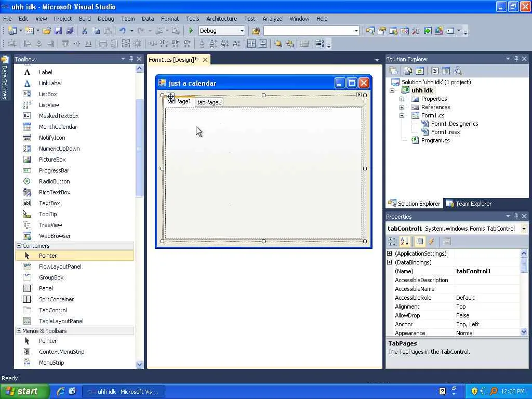Click the Save icon in toolbar
The width and height of the screenshot is (532, 399).
point(58,31)
